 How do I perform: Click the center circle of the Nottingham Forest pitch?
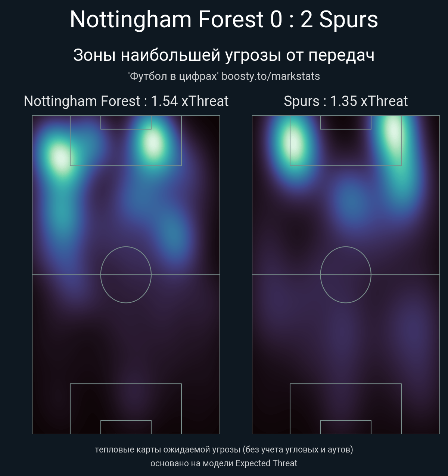[126, 275]
